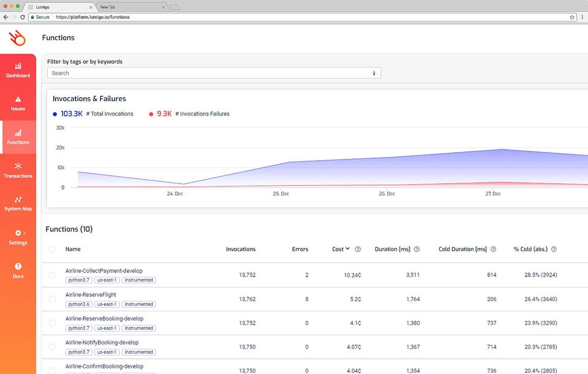Go to Transactions in the sidebar
Screen dimensions: 588x374
[18, 170]
